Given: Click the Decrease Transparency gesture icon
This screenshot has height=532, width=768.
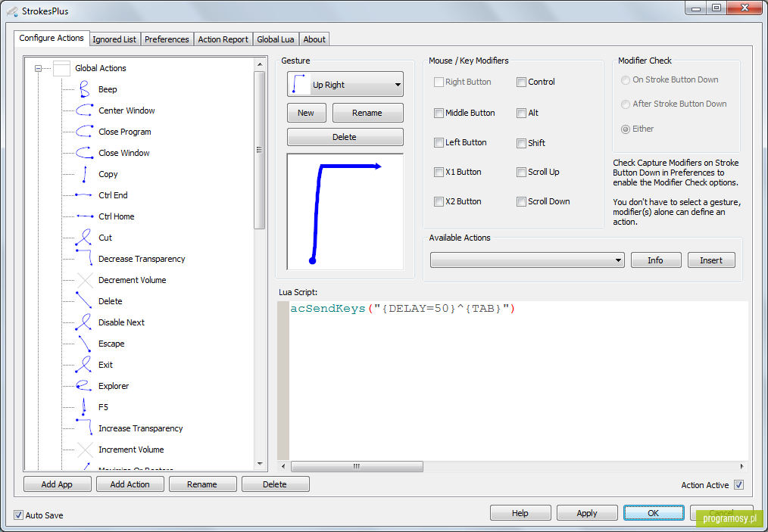Looking at the screenshot, I should point(84,258).
